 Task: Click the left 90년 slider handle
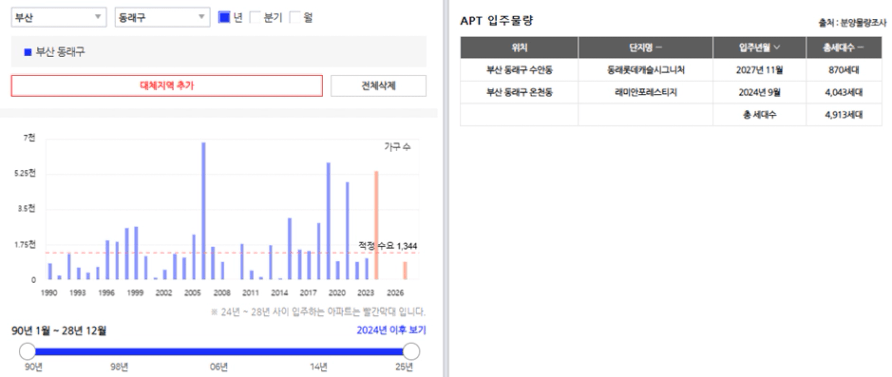(x=27, y=351)
